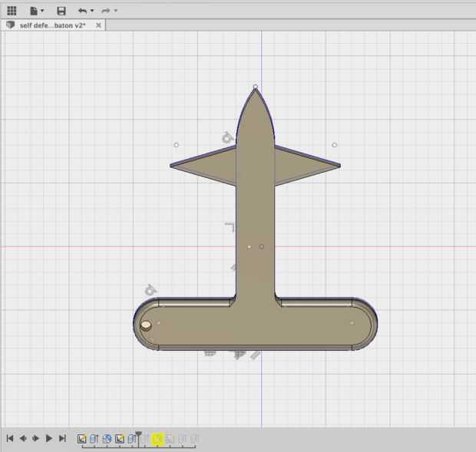Click the sketch point above the left wing
The image size is (476, 452).
(176, 145)
